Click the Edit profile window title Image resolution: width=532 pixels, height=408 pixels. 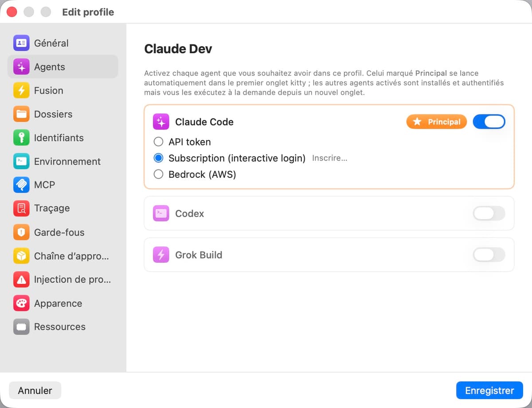click(x=88, y=12)
